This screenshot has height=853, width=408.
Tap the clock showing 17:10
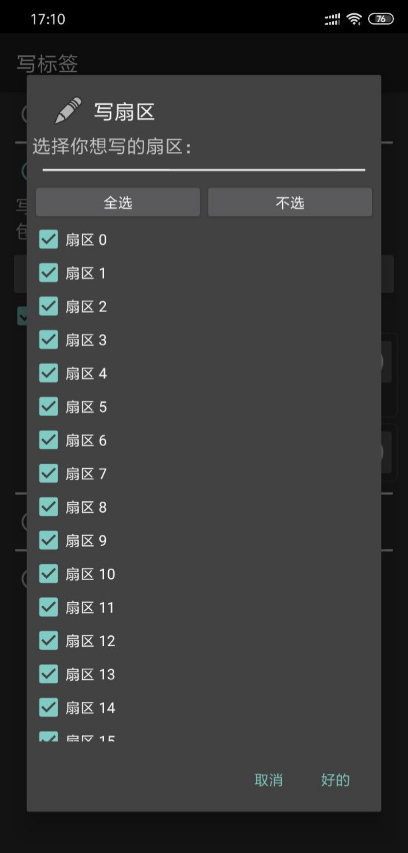47,20
